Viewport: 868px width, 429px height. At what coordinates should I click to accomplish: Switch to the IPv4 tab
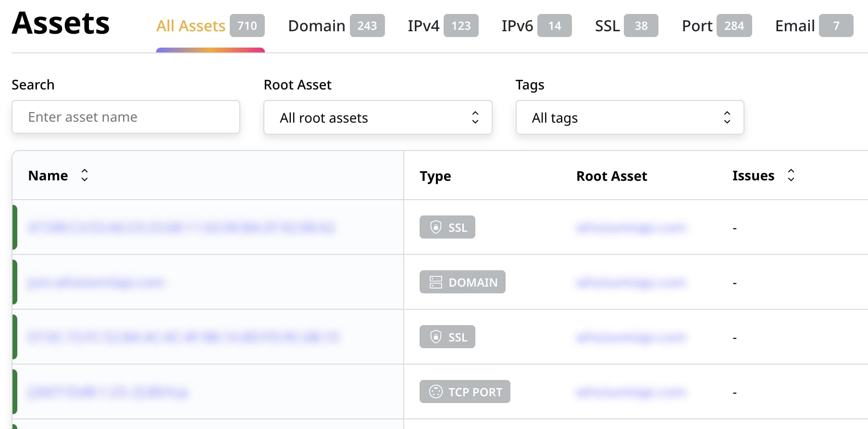click(423, 26)
